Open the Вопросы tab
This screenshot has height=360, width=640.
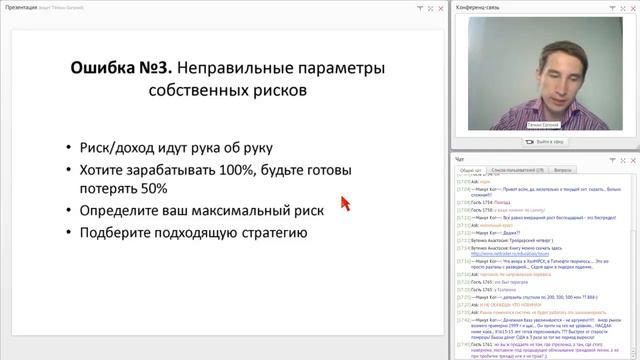562,170
